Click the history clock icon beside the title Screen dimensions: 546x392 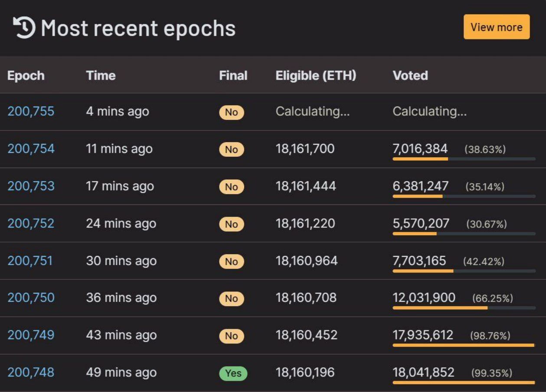pyautogui.click(x=24, y=27)
